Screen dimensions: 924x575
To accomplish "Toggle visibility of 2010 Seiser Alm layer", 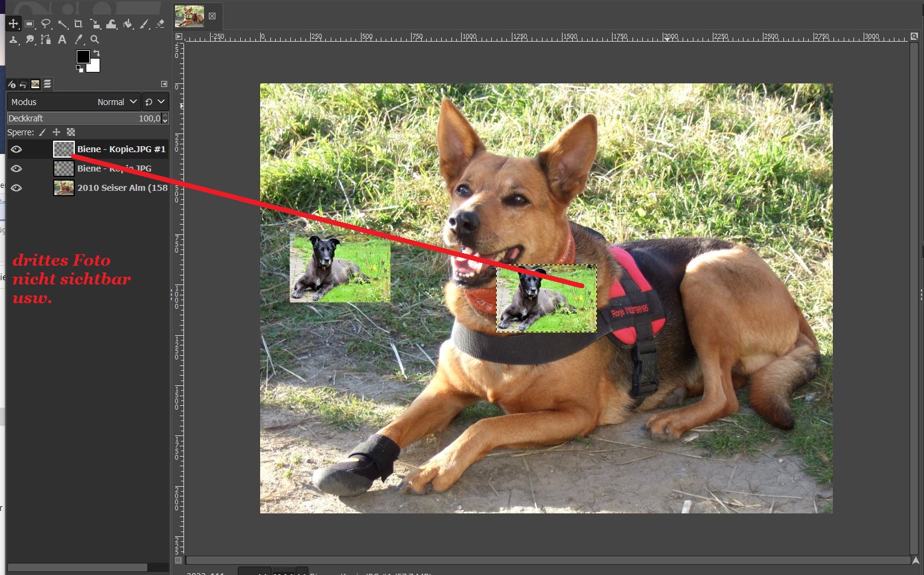I will 16,188.
